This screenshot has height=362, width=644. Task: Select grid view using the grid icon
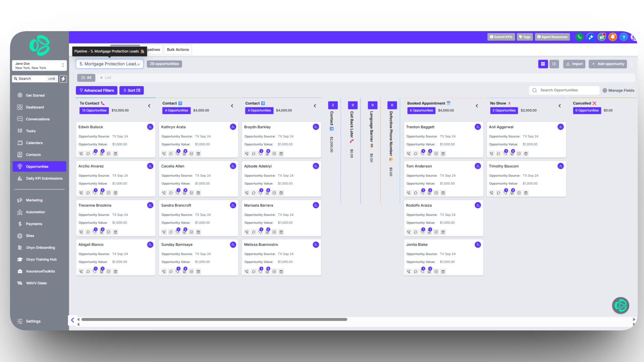coord(543,64)
